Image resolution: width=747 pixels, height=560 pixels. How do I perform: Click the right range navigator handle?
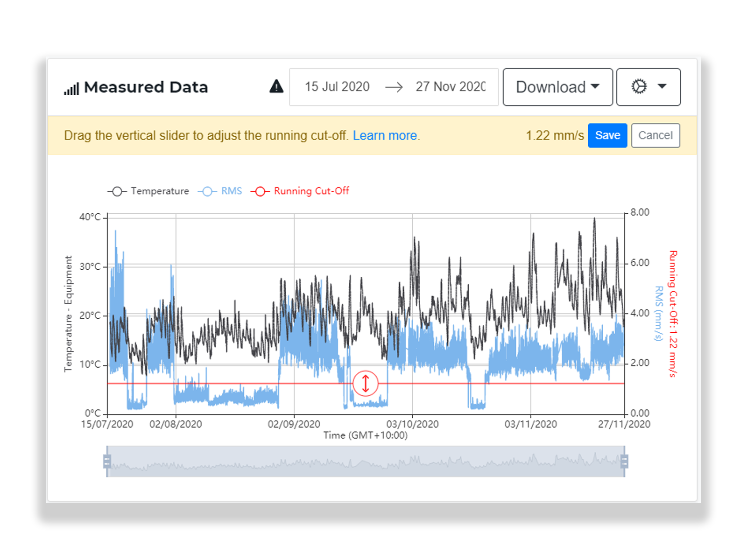(624, 462)
